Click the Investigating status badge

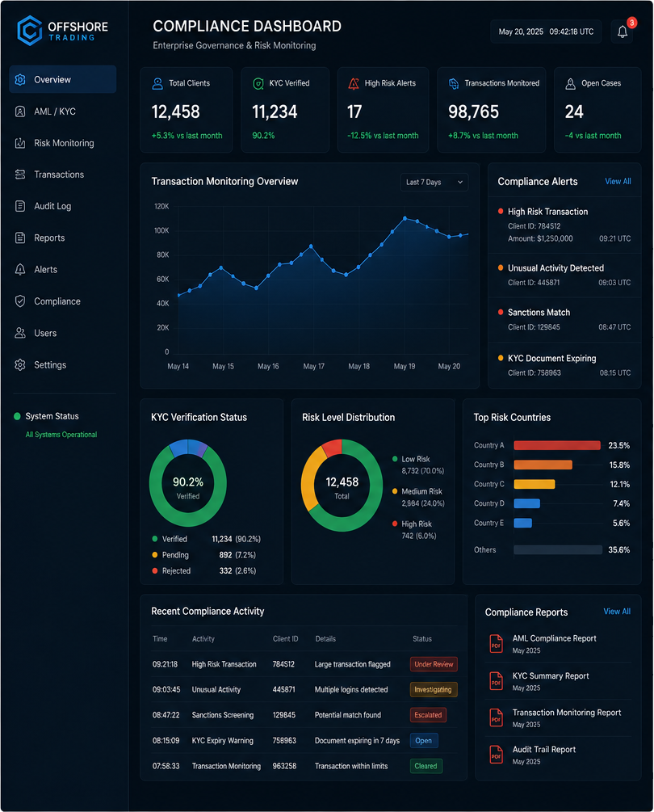[x=434, y=690]
